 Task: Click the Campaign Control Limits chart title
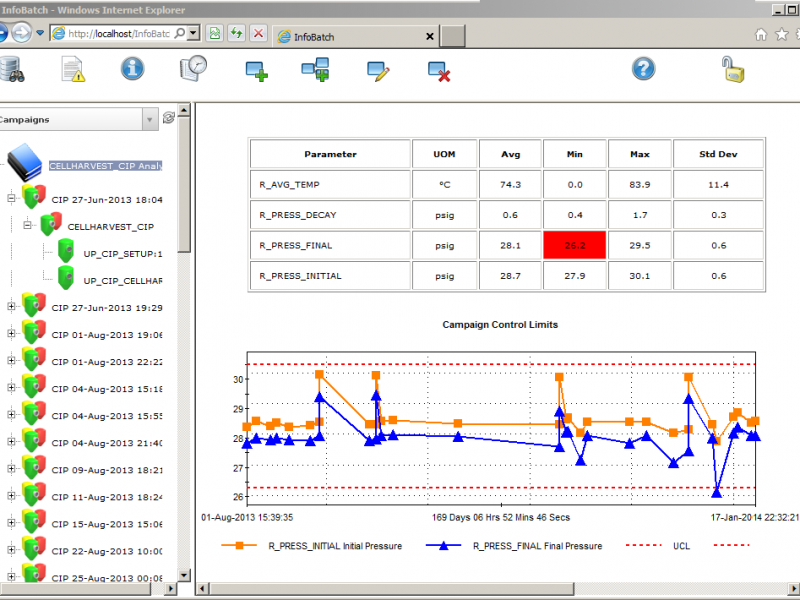pyautogui.click(x=500, y=324)
